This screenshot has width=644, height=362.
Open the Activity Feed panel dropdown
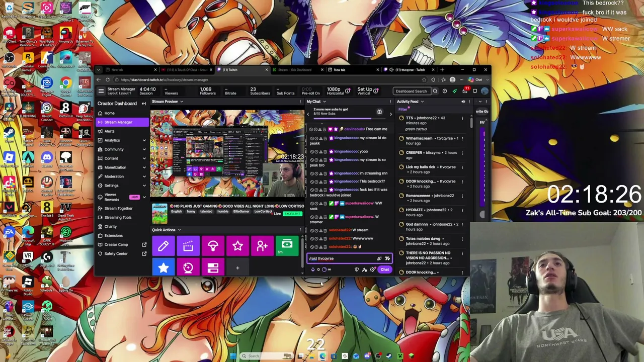pos(422,102)
